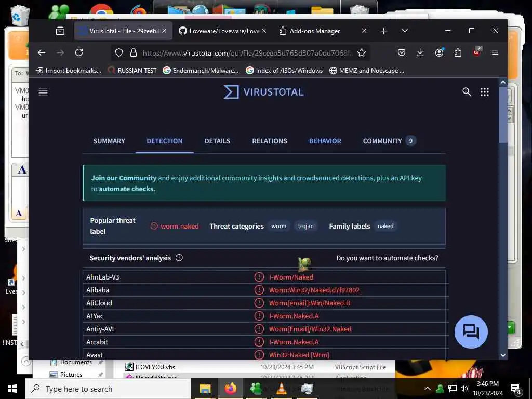
Task: Click the Alibaba detection alert icon
Action: (x=259, y=290)
